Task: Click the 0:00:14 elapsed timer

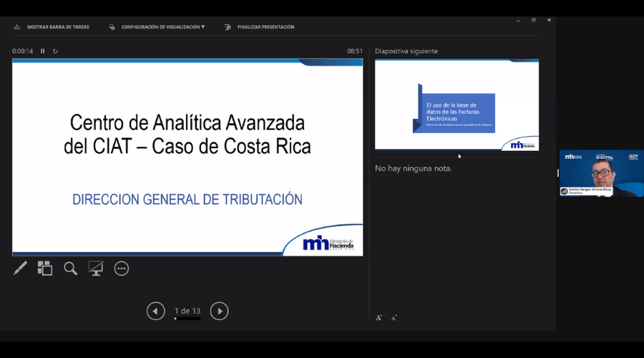Action: click(x=23, y=52)
